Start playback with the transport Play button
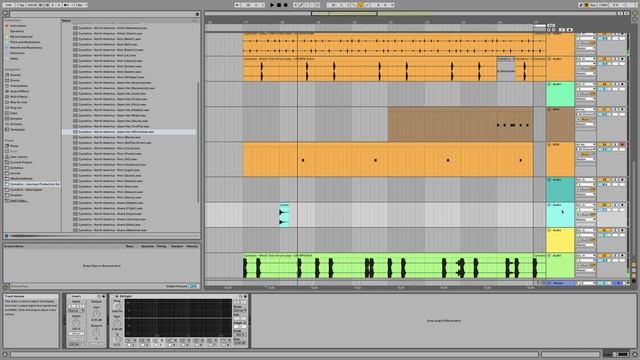 272,5
